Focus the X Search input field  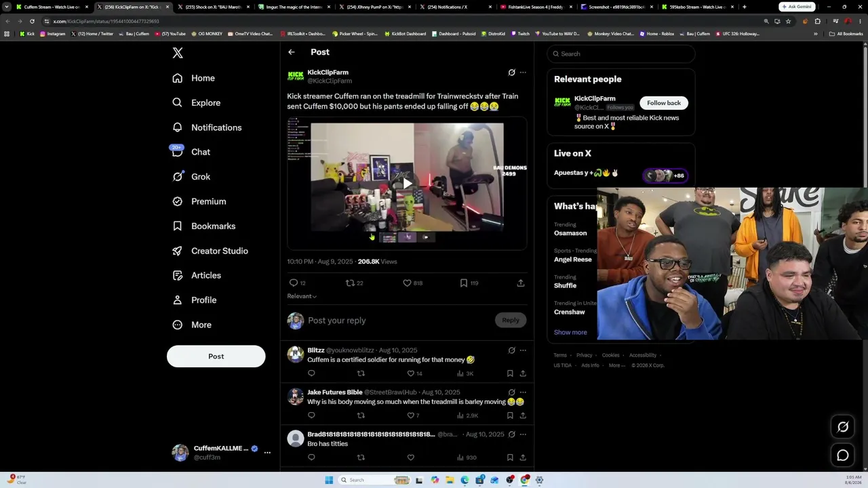pos(621,54)
